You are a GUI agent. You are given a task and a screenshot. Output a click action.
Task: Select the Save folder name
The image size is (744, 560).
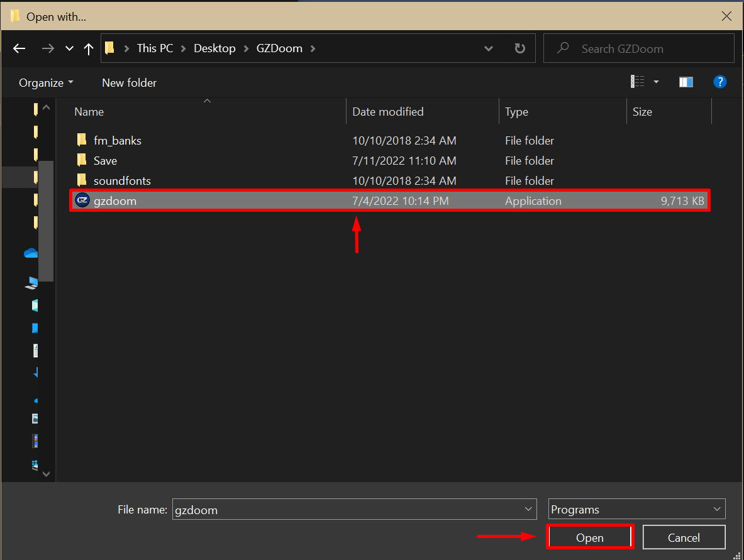(x=105, y=161)
